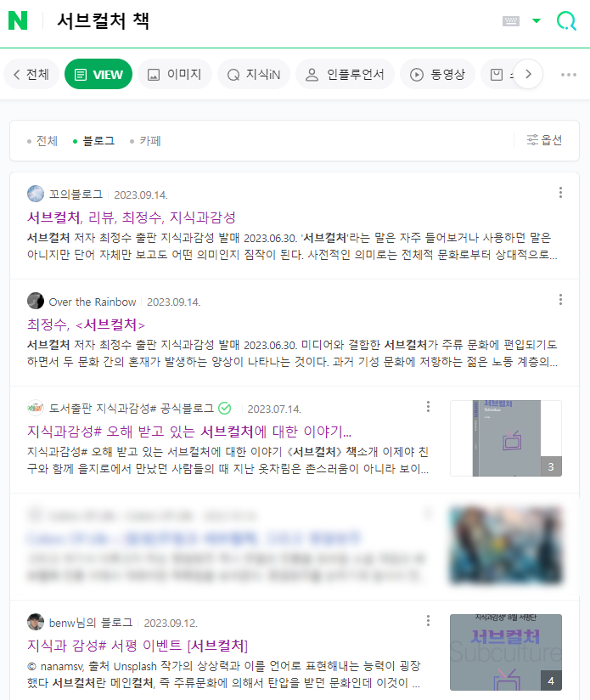Select the 블로그 filter option
Image resolution: width=590 pixels, height=700 pixels.
(x=94, y=141)
